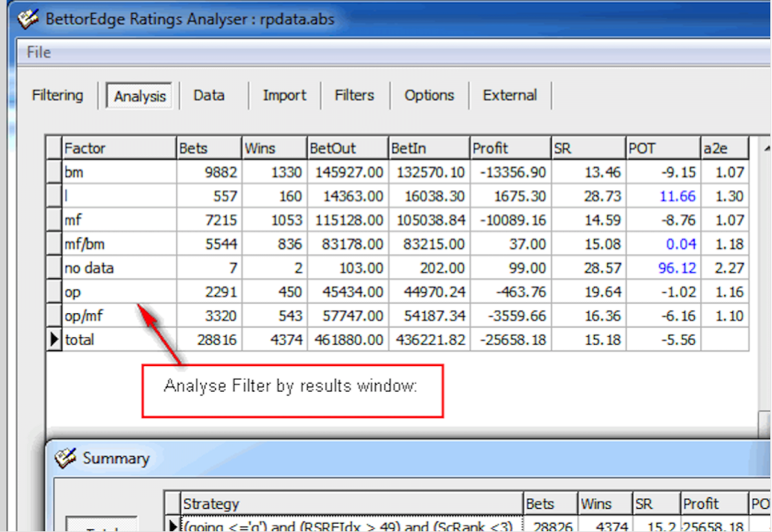This screenshot has width=772, height=532.
Task: Switch to the External tab
Action: [510, 95]
